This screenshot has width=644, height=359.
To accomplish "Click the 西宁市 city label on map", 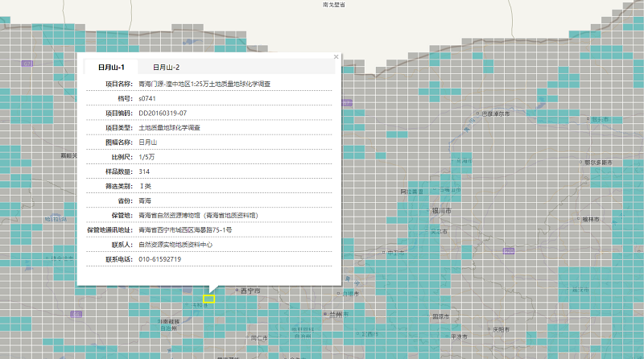I will 250,291.
